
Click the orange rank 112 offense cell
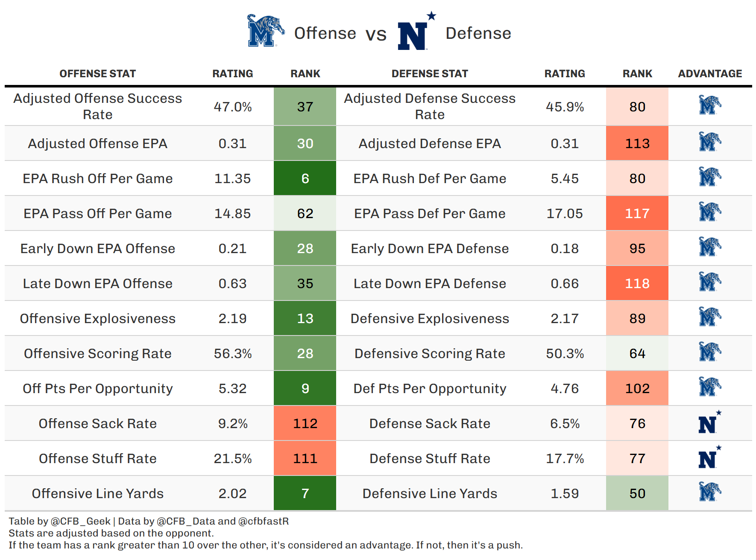coord(305,423)
